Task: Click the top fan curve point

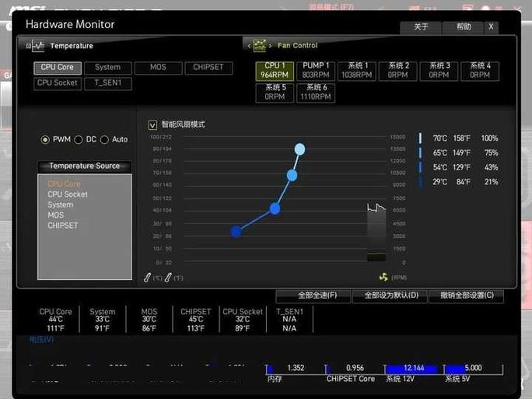Action: click(x=299, y=149)
